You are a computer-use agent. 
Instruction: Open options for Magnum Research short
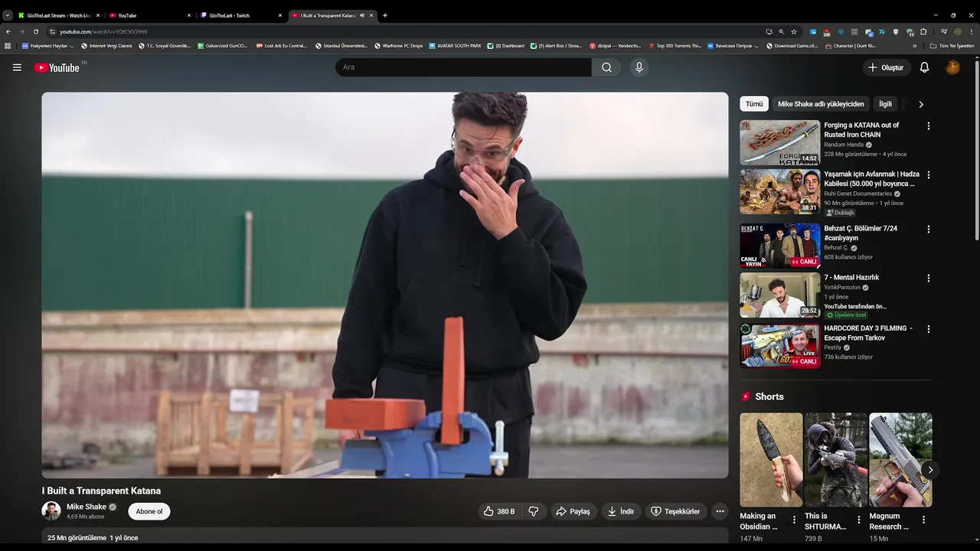click(923, 520)
